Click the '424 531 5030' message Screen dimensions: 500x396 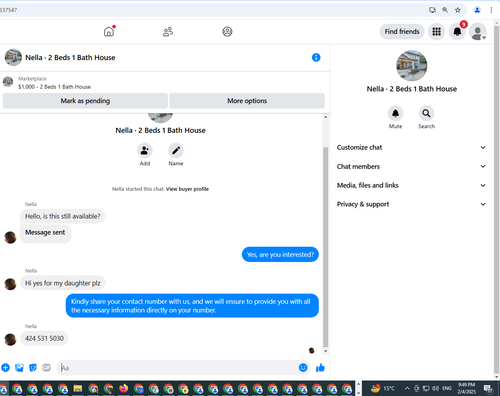point(44,338)
